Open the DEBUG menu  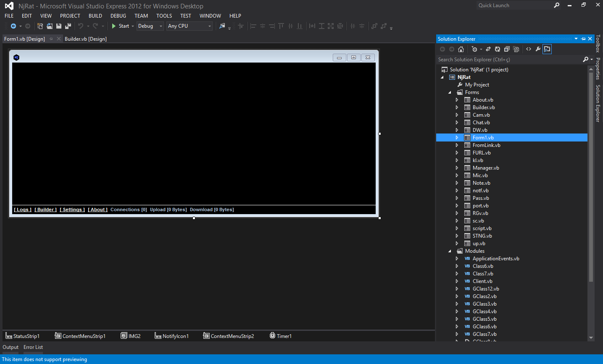coord(118,16)
